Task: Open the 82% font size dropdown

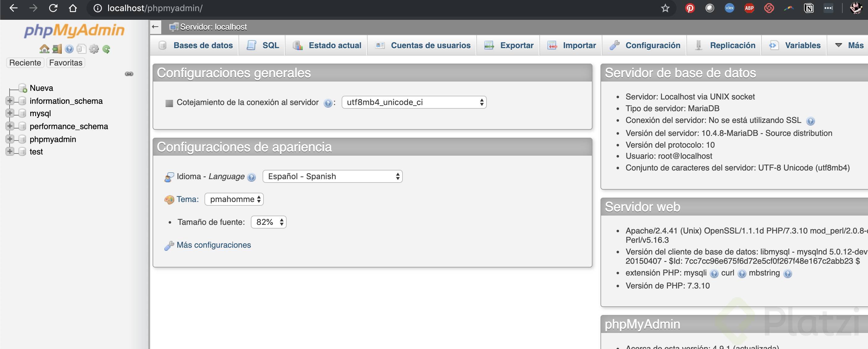Action: 268,222
